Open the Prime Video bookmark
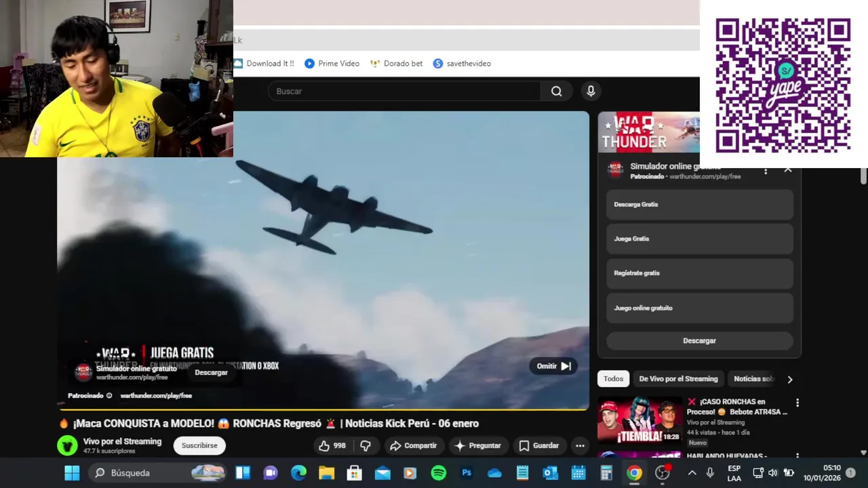Image resolution: width=868 pixels, height=488 pixels. click(332, 64)
